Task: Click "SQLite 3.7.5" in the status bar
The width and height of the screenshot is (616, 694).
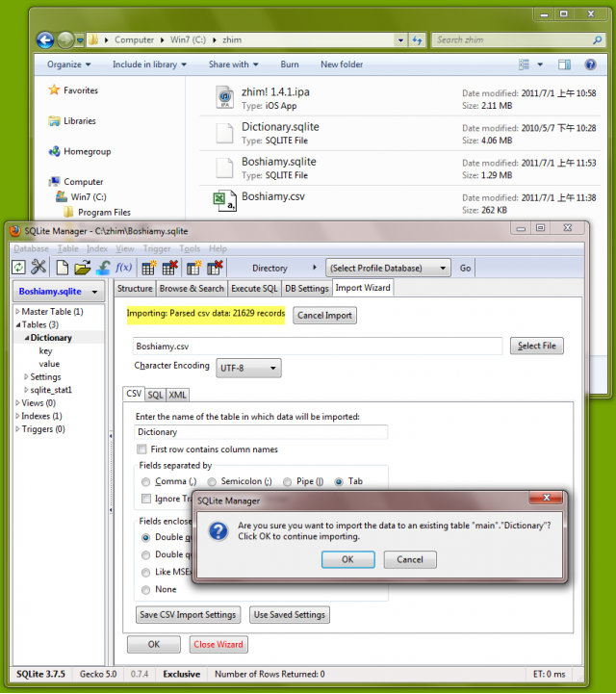Action: tap(40, 674)
